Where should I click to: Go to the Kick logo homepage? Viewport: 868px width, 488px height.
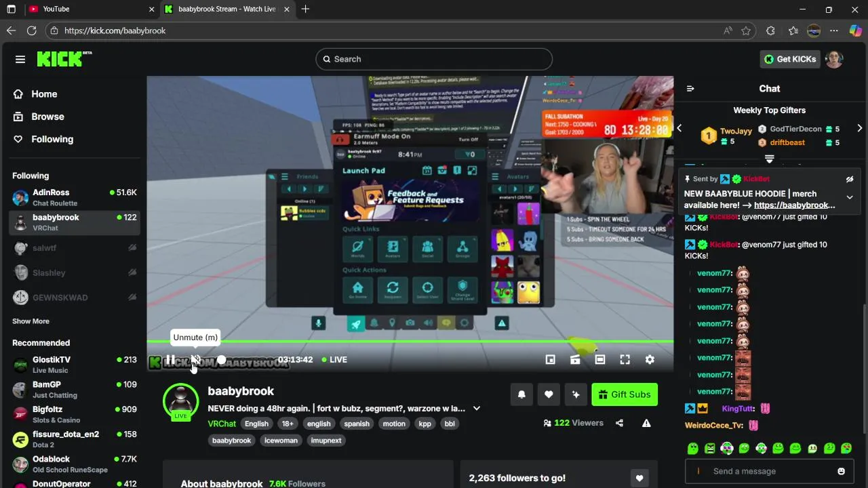64,59
